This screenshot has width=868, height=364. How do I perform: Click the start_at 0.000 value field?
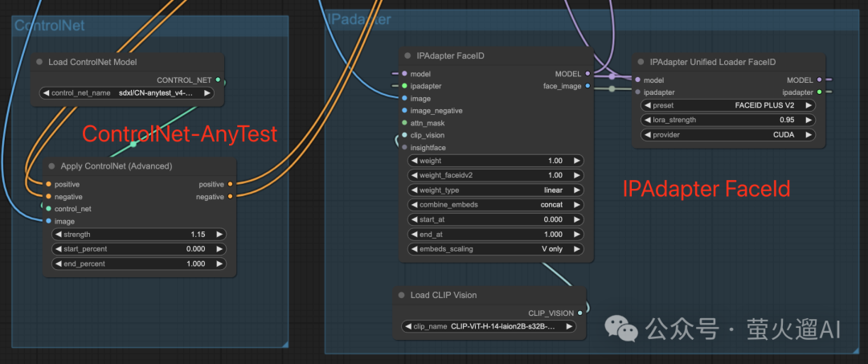(x=495, y=219)
